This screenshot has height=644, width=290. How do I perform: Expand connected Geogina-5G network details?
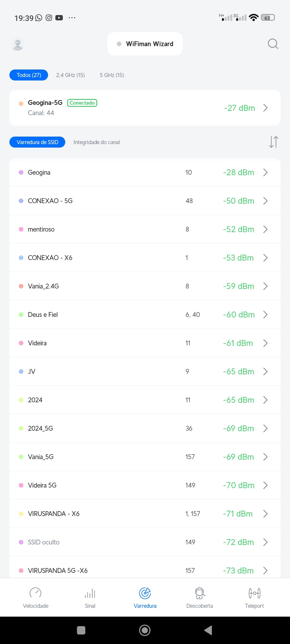pyautogui.click(x=265, y=108)
